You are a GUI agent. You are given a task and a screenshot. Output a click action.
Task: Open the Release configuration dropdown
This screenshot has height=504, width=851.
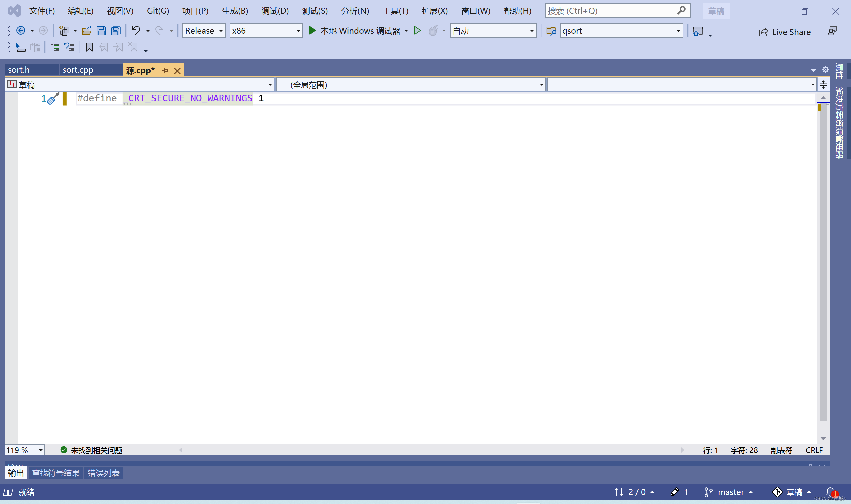tap(204, 31)
